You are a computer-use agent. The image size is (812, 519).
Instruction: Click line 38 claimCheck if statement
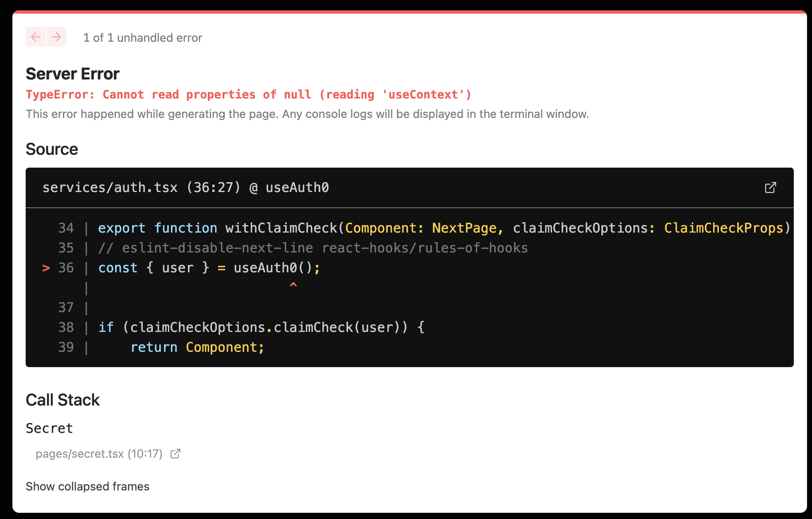(262, 327)
